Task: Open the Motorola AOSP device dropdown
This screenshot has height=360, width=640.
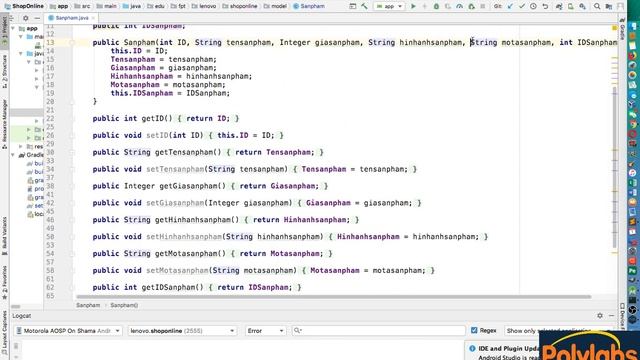Action: (x=68, y=331)
